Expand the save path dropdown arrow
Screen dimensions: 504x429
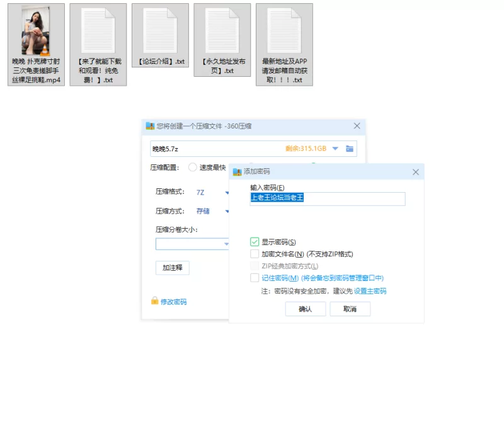tap(335, 149)
